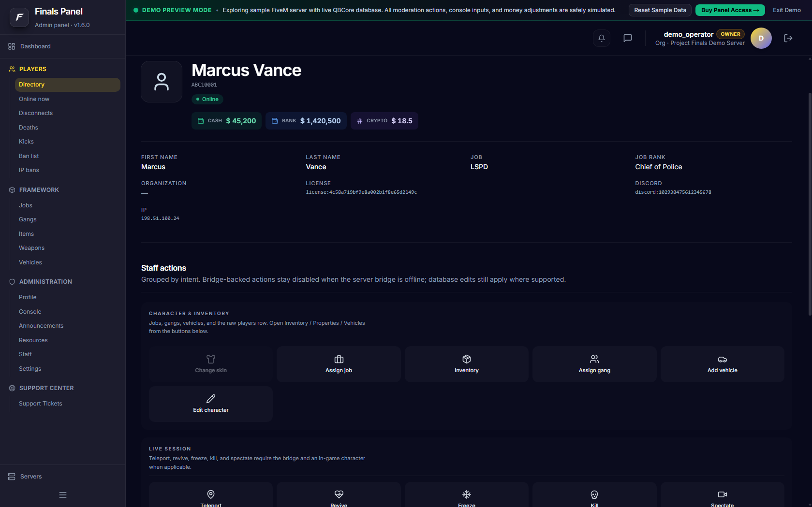Image resolution: width=812 pixels, height=507 pixels.
Task: Click Buy Panel Access button
Action: (730, 10)
